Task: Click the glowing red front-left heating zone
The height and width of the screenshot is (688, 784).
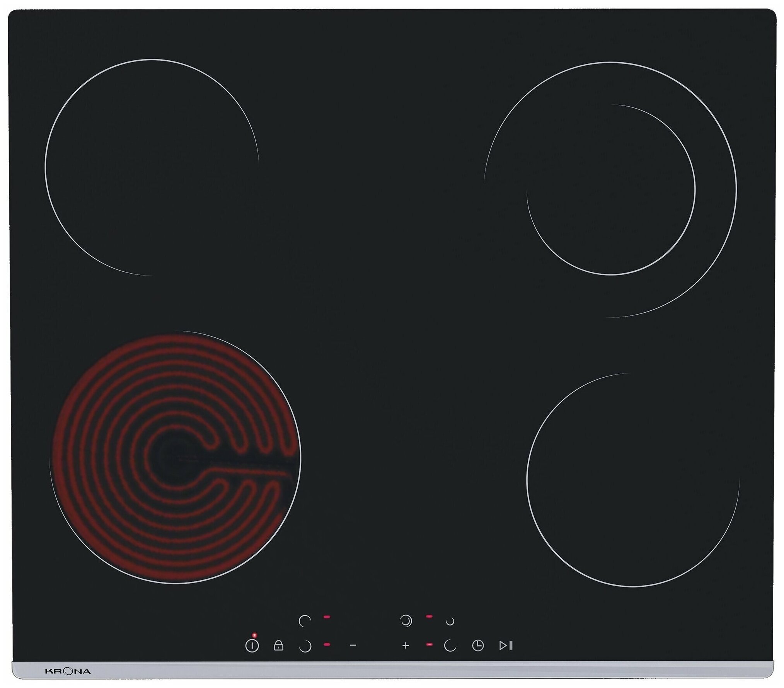Action: coord(176,457)
